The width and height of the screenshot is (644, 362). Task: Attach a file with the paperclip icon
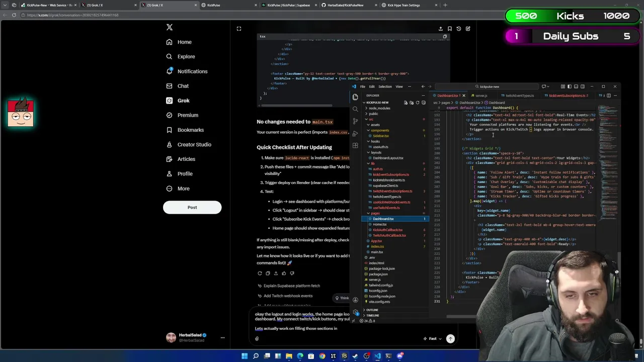click(x=257, y=338)
